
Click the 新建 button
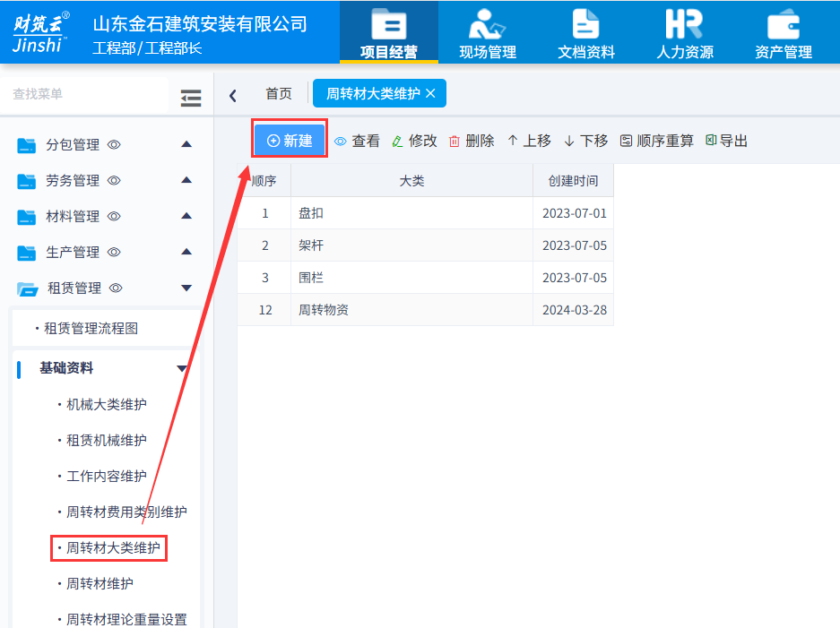(x=290, y=141)
